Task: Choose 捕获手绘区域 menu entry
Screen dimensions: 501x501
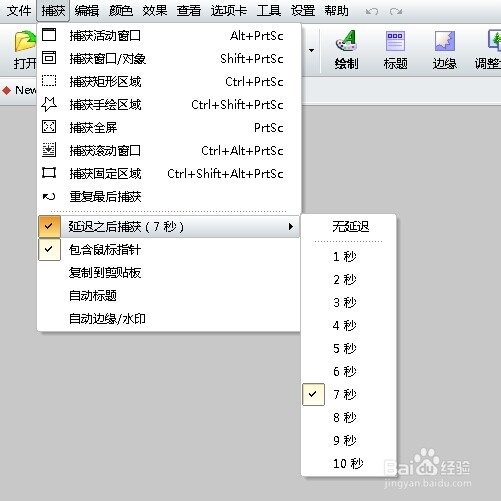Action: pos(169,104)
